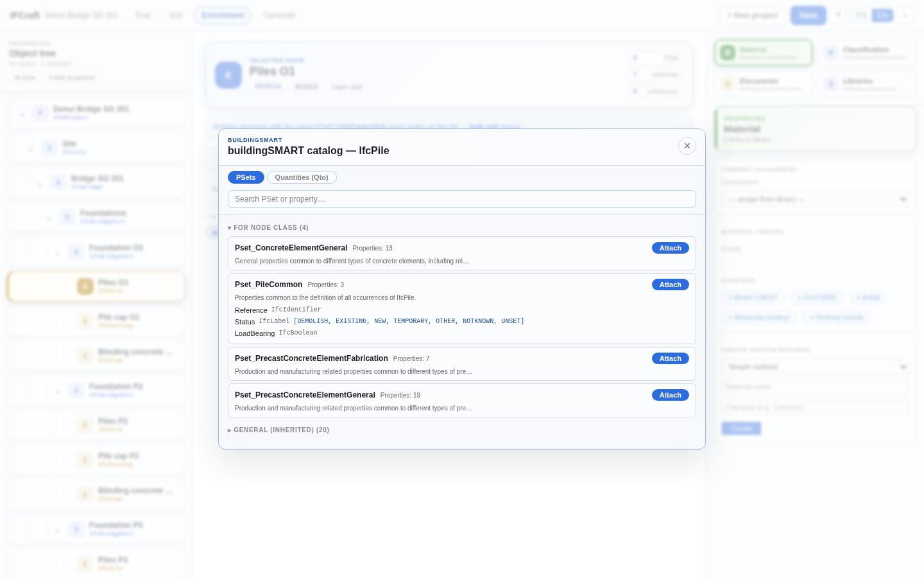
Task: Expand the Pset_PrecastConcreteElementFabrication card title
Action: [311, 358]
